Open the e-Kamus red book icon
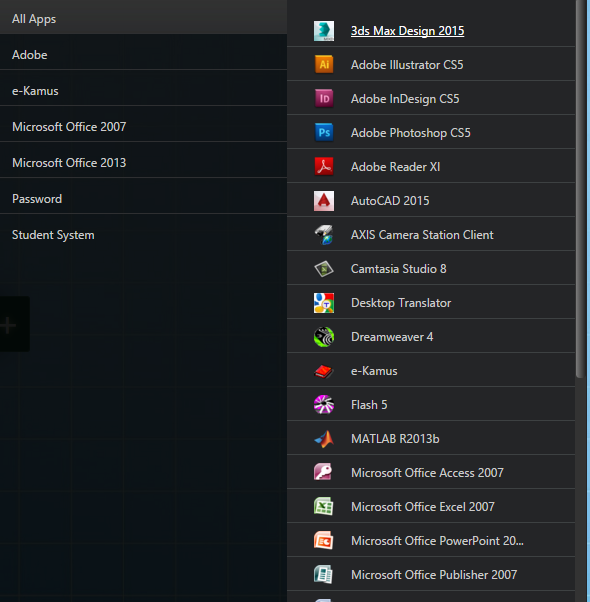 click(324, 371)
